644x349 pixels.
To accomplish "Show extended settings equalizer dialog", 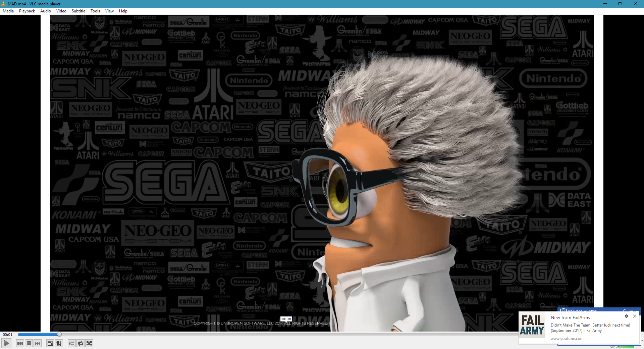I will pos(59,343).
